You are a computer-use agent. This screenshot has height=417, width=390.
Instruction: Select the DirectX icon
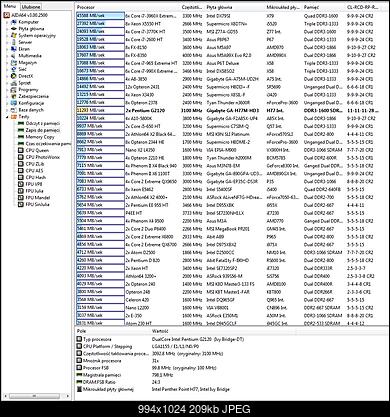tap(14, 76)
